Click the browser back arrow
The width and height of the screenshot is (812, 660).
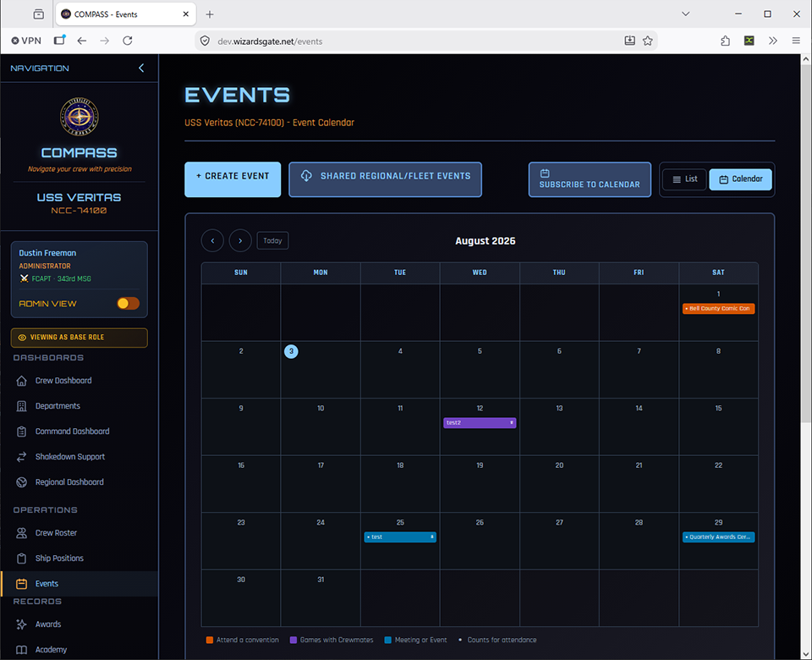click(x=82, y=41)
